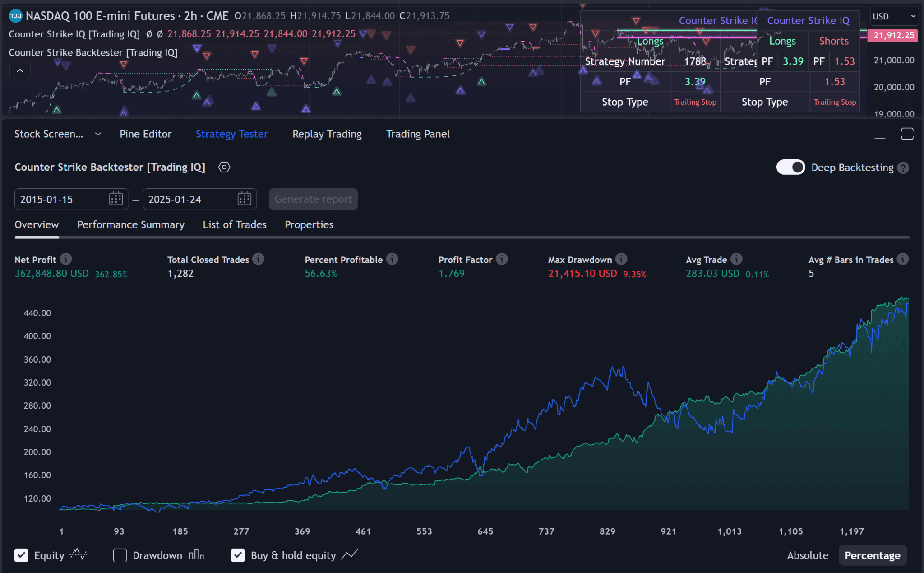Open strategy settings hexagon icon
The width and height of the screenshot is (924, 573).
click(224, 167)
